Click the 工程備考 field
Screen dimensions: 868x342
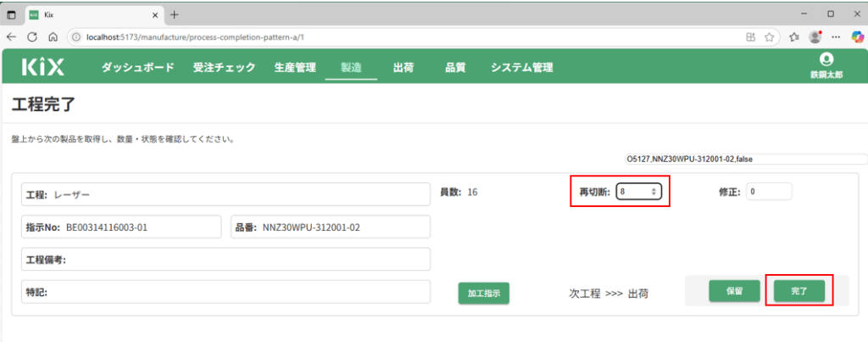tap(225, 259)
